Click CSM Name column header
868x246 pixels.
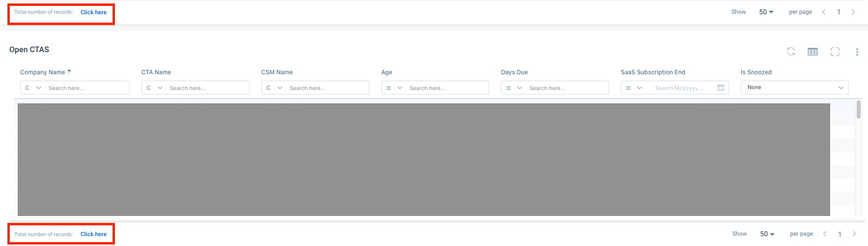277,72
